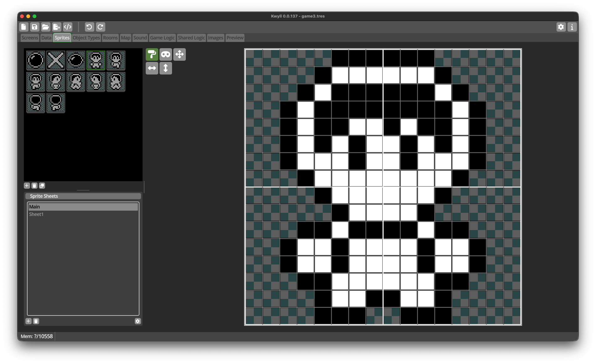This screenshot has width=596, height=364.
Task: Collapse the Sprite Sheets panel header
Action: pos(83,196)
